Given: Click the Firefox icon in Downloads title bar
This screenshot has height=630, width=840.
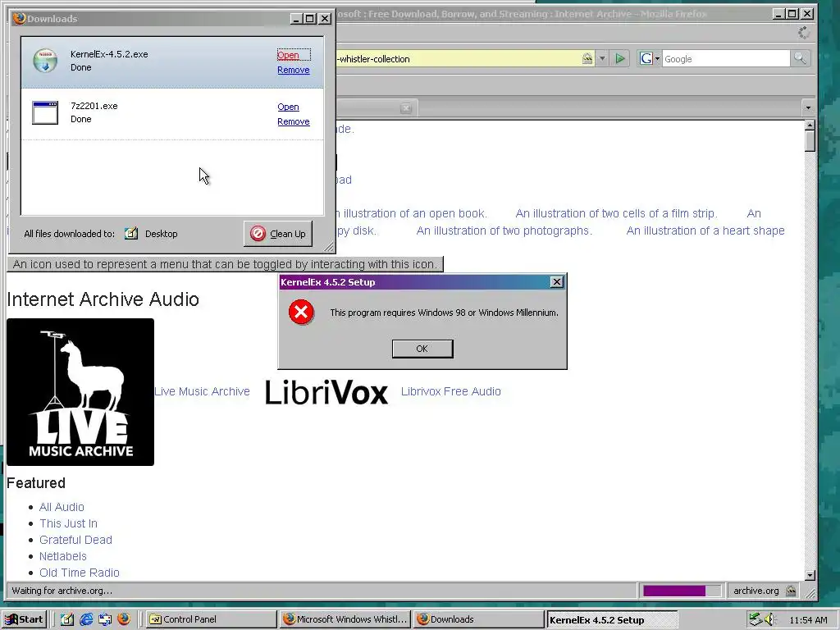Looking at the screenshot, I should (x=20, y=18).
